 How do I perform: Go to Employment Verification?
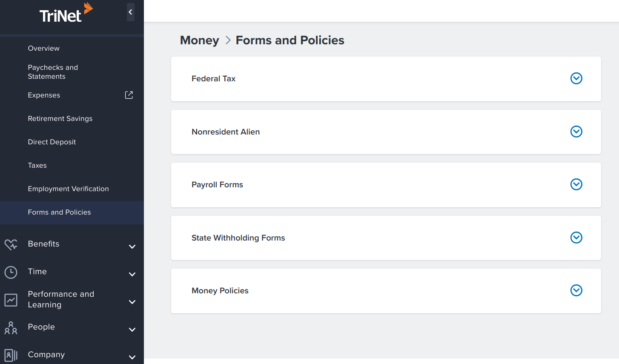coord(68,189)
